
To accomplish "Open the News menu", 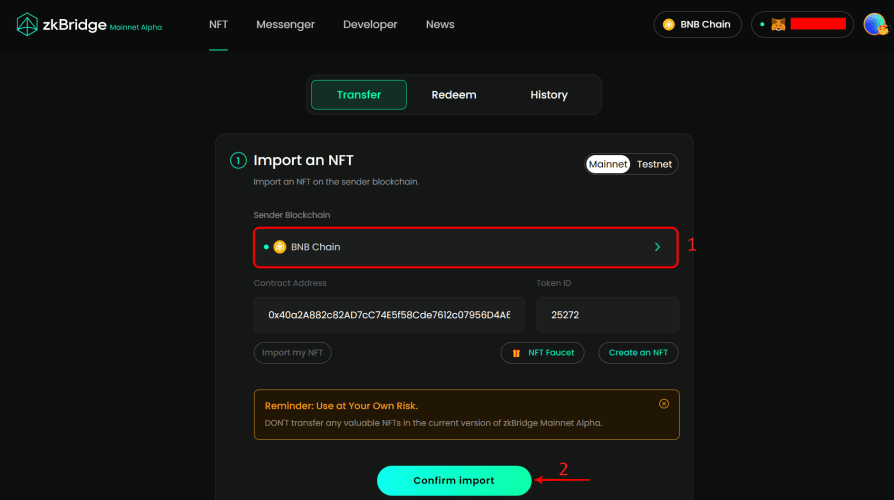I will pos(440,25).
